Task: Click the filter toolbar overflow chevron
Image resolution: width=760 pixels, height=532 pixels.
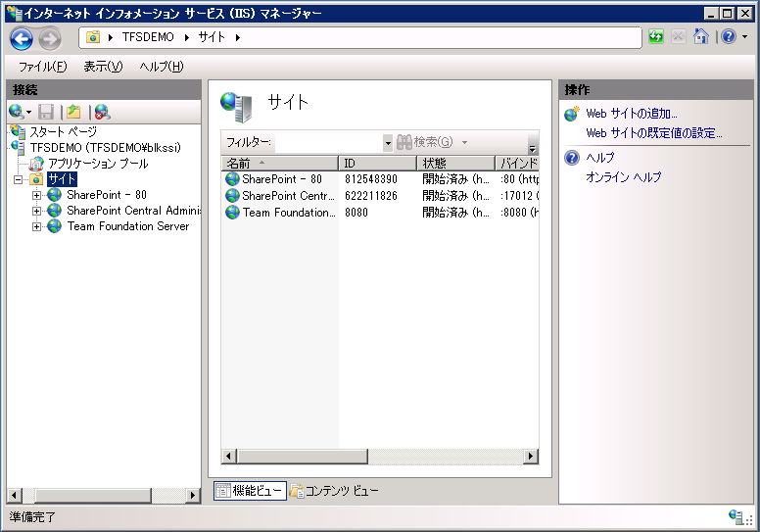Action: [x=533, y=148]
